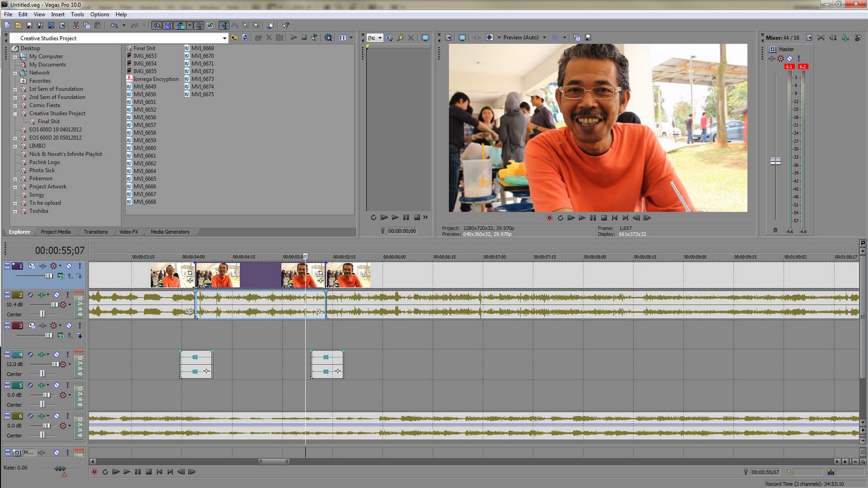
Task: Click Dim Output icon in Mixer
Action: [833, 38]
